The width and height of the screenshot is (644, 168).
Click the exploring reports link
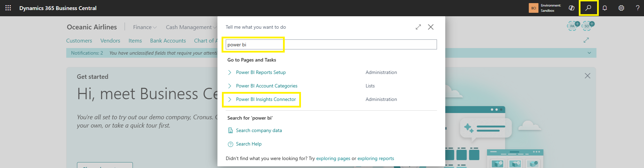[x=375, y=158]
